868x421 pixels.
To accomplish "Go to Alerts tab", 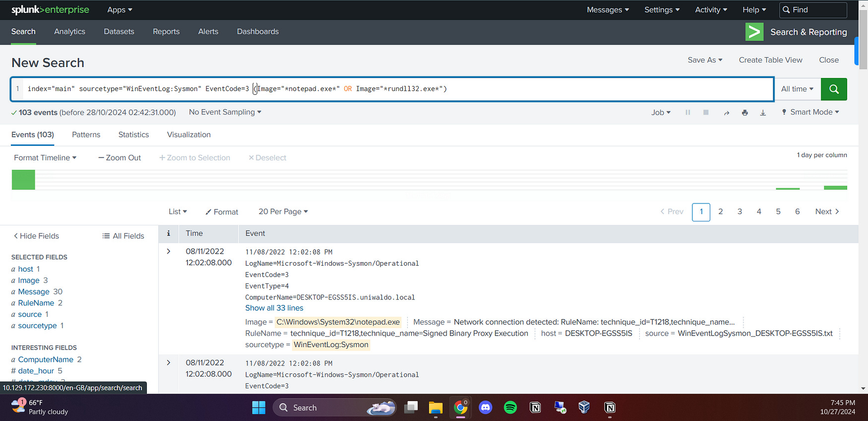I will (208, 31).
